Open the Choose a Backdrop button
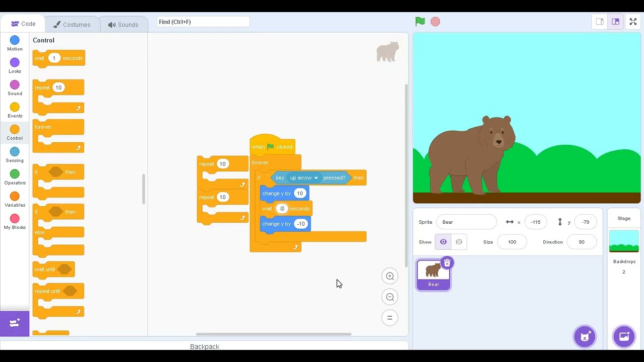 tap(624, 336)
